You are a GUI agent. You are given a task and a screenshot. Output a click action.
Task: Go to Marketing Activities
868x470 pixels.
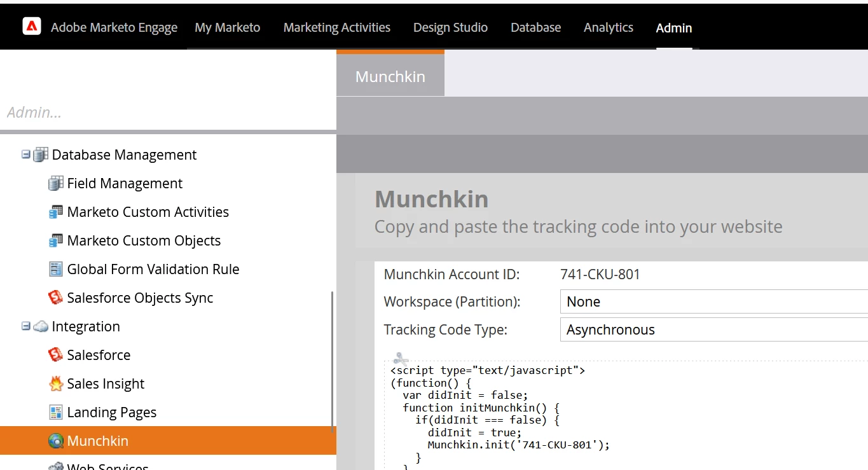[x=337, y=27]
